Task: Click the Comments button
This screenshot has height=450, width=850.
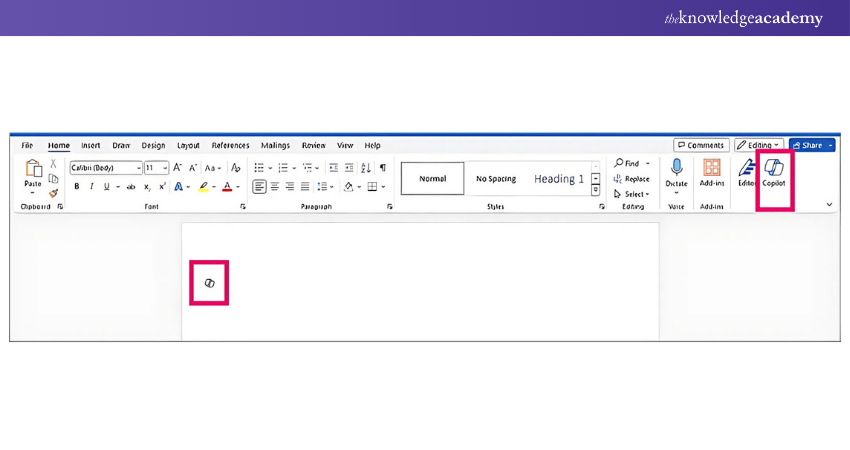Action: pos(700,145)
